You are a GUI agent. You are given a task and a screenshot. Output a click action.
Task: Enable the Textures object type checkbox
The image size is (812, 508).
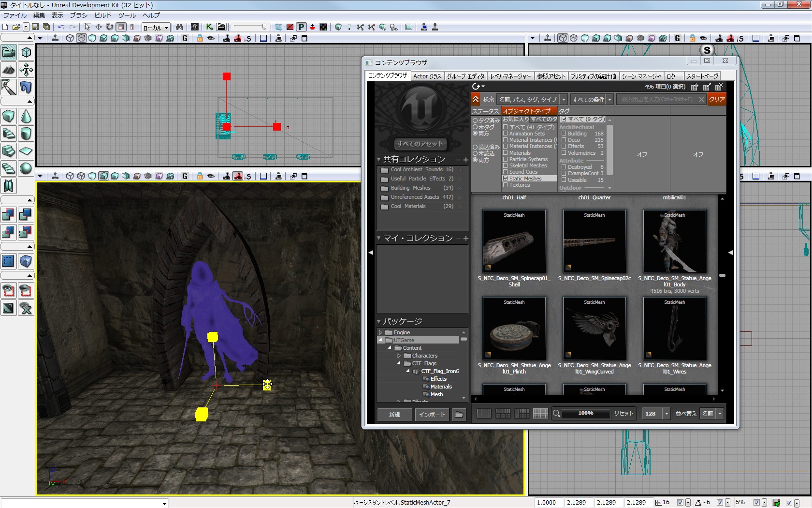click(x=506, y=185)
